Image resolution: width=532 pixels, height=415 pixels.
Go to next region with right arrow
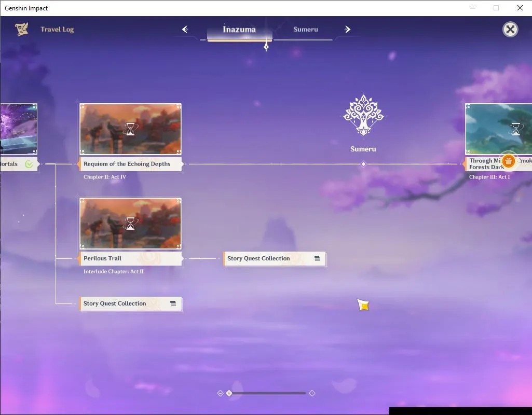coord(347,30)
